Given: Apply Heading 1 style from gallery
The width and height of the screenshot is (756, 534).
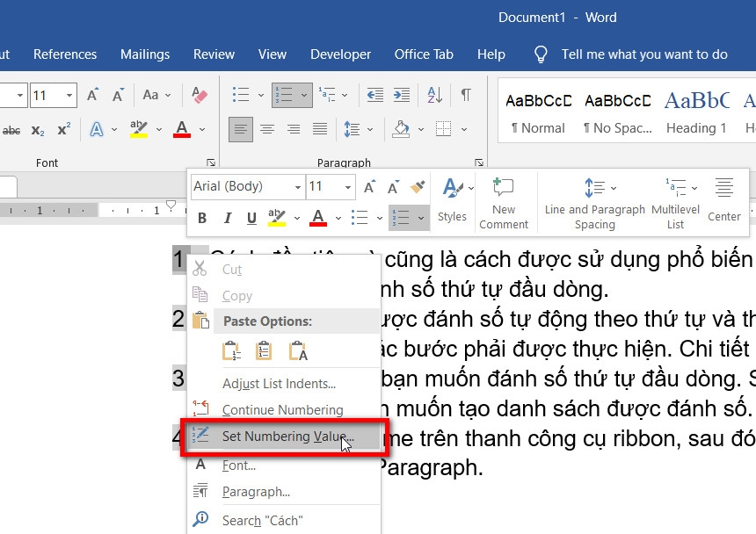Looking at the screenshot, I should coord(696,112).
